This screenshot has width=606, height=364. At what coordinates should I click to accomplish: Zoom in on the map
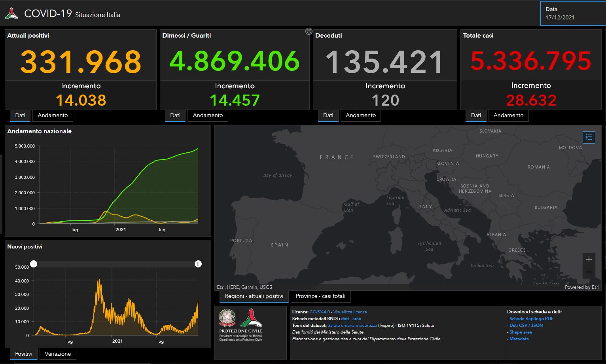[589, 260]
